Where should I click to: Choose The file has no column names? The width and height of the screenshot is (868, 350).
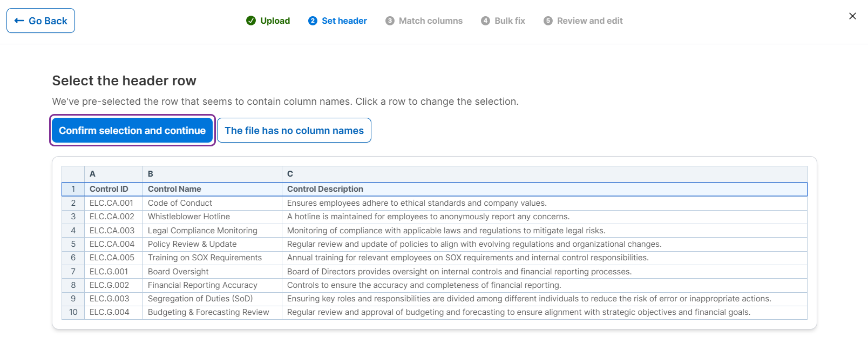click(294, 130)
